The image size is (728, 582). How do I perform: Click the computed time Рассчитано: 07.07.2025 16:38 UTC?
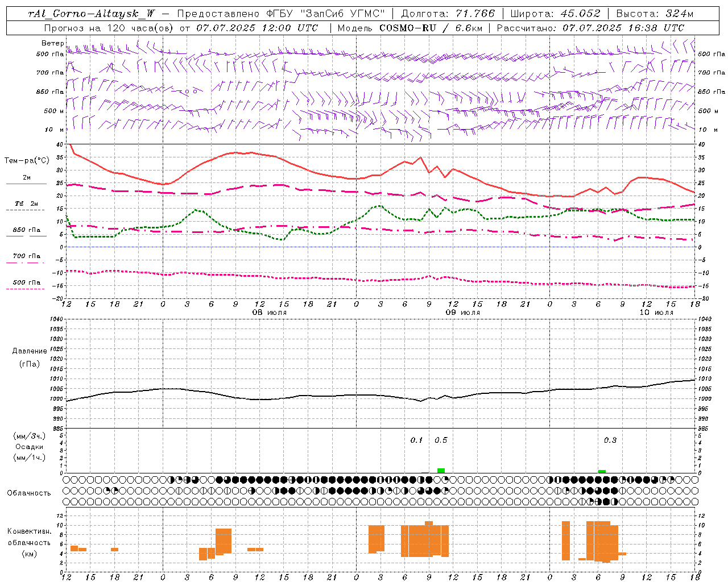(x=590, y=28)
